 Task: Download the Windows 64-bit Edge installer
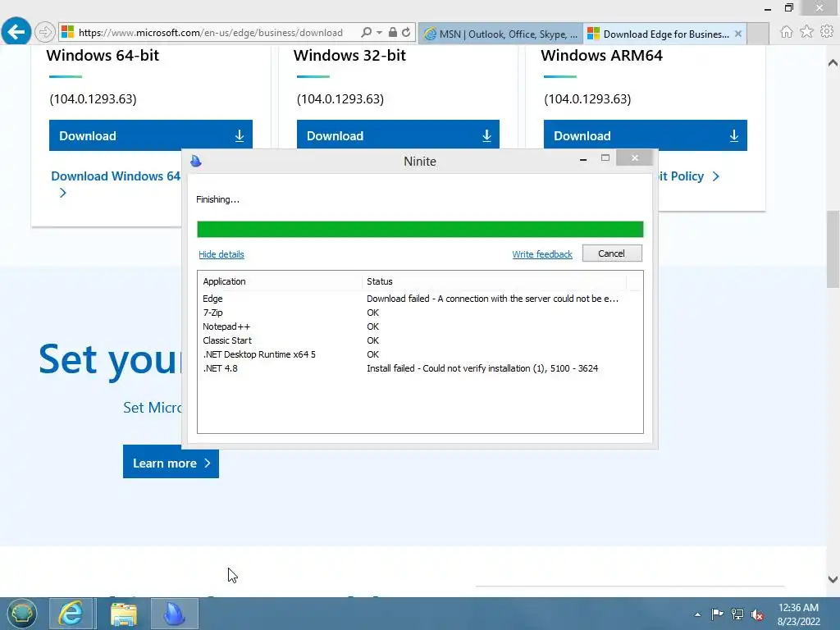click(151, 135)
